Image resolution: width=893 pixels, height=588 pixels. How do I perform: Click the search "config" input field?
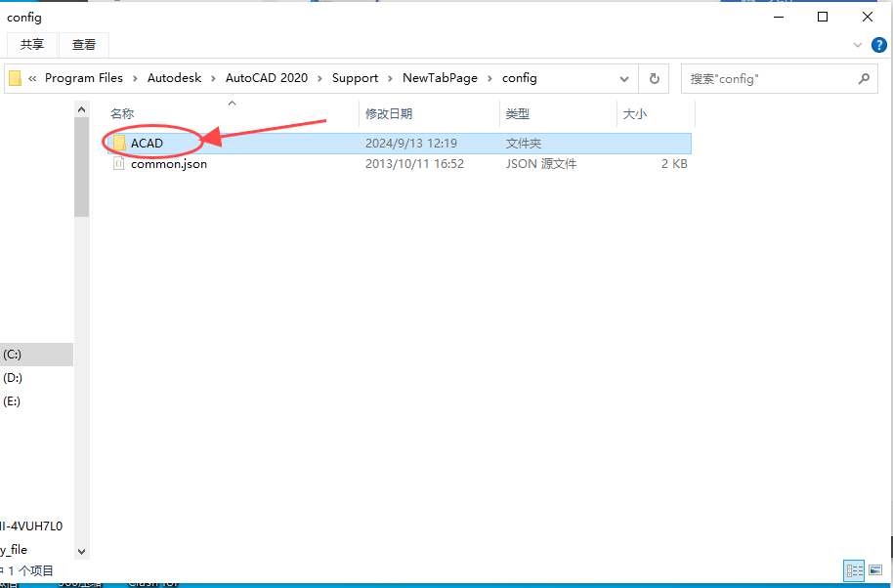pos(767,78)
